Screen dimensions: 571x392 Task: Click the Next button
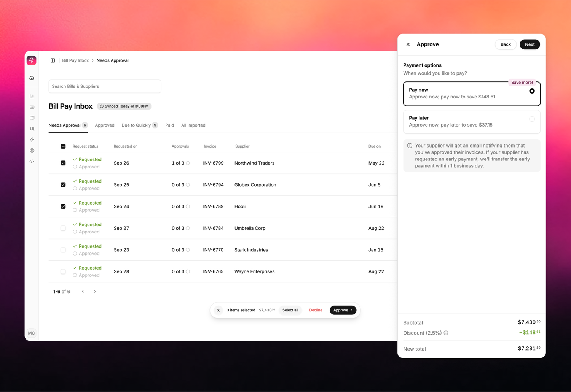click(x=530, y=44)
